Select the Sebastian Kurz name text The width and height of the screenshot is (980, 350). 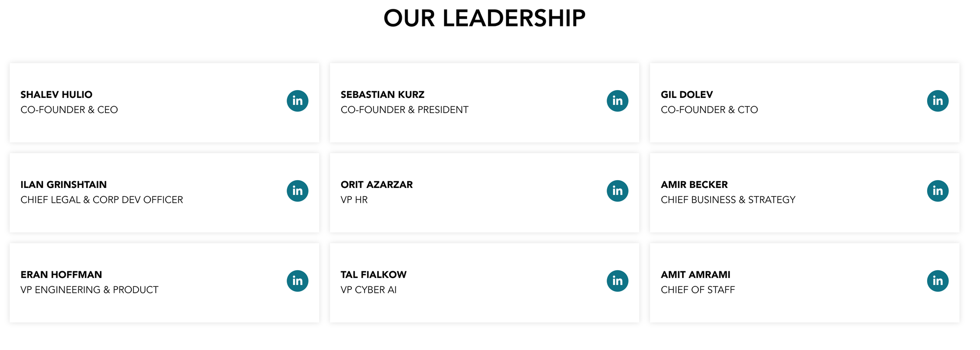point(382,94)
